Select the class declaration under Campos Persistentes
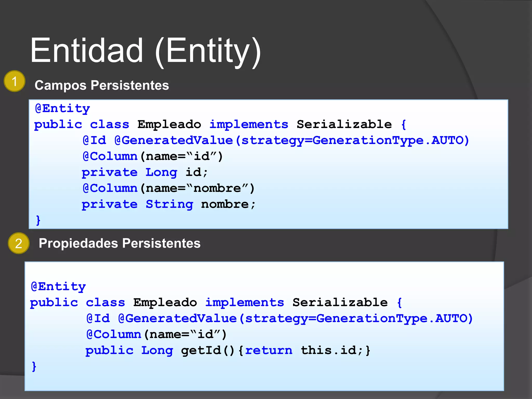Viewport: 532px width, 399px height. [220, 124]
